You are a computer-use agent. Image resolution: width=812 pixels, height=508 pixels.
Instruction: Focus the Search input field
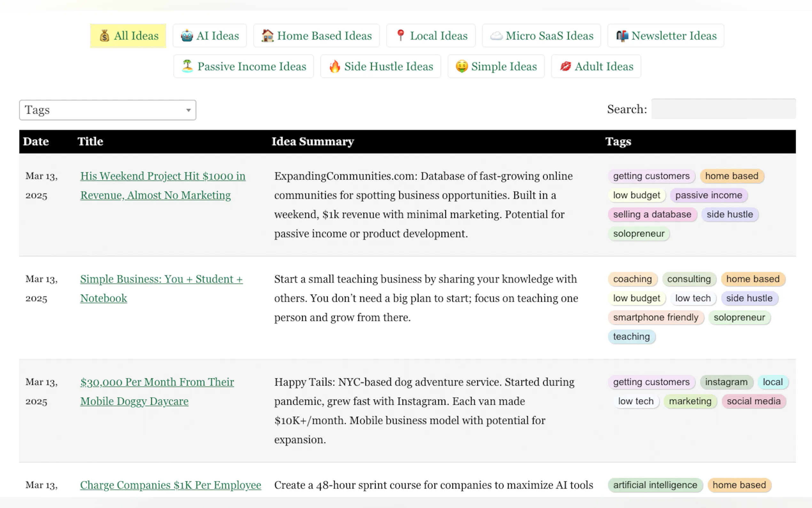tap(723, 109)
